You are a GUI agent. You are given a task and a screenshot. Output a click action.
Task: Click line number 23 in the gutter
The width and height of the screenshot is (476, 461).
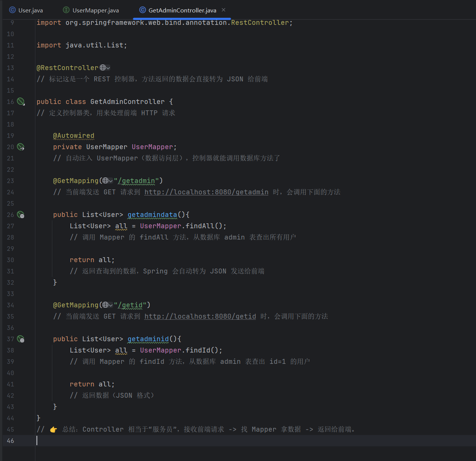click(11, 181)
